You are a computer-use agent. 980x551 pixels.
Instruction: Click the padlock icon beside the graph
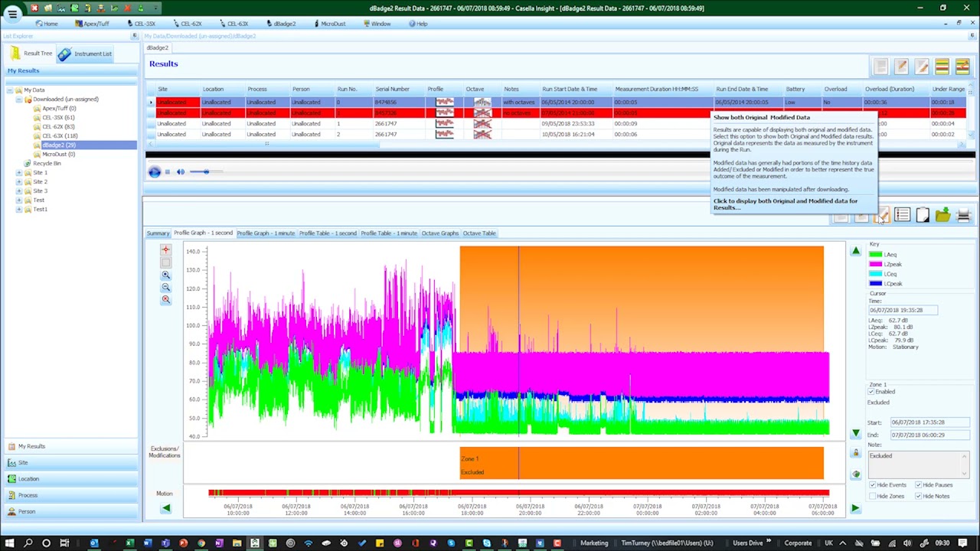tap(856, 453)
